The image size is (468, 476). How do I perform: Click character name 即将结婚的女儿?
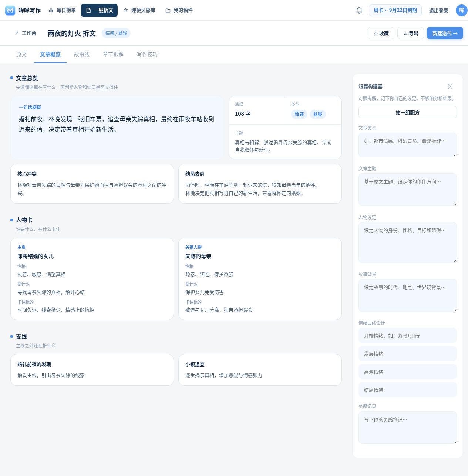[36, 256]
